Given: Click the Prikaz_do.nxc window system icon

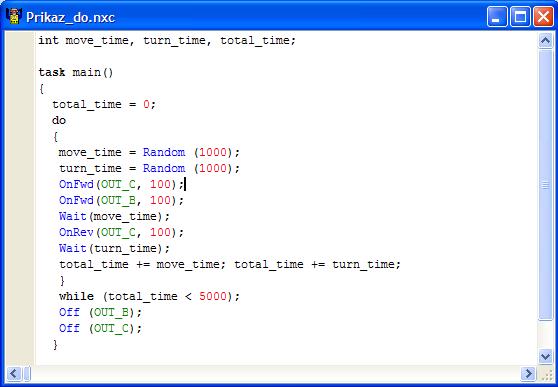Looking at the screenshot, I should (x=14, y=16).
